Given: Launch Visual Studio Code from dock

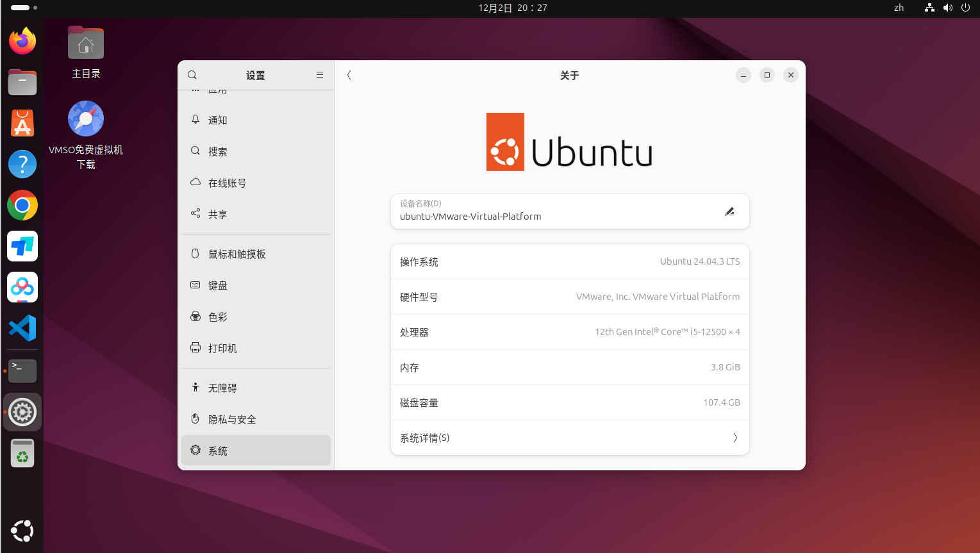Looking at the screenshot, I should click(22, 329).
